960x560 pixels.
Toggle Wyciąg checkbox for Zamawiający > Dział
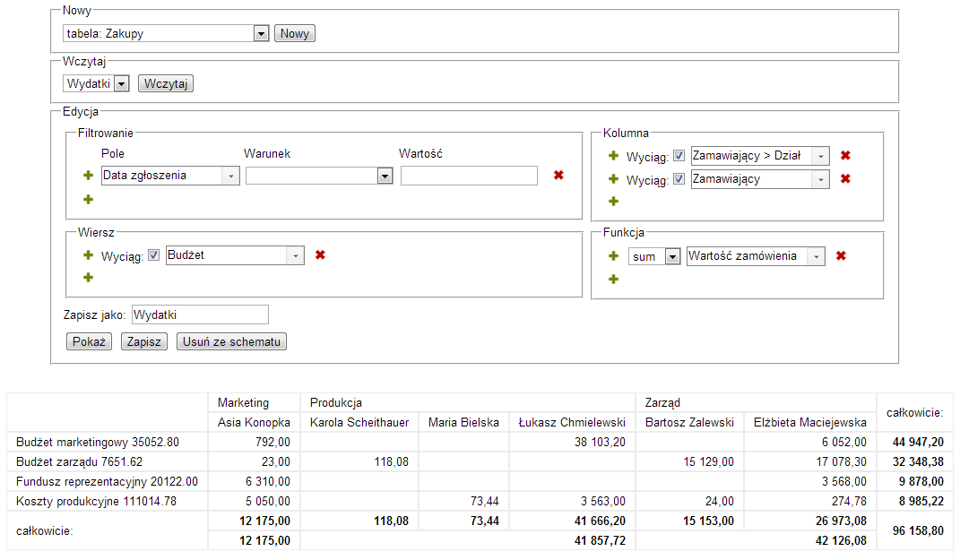coord(679,156)
